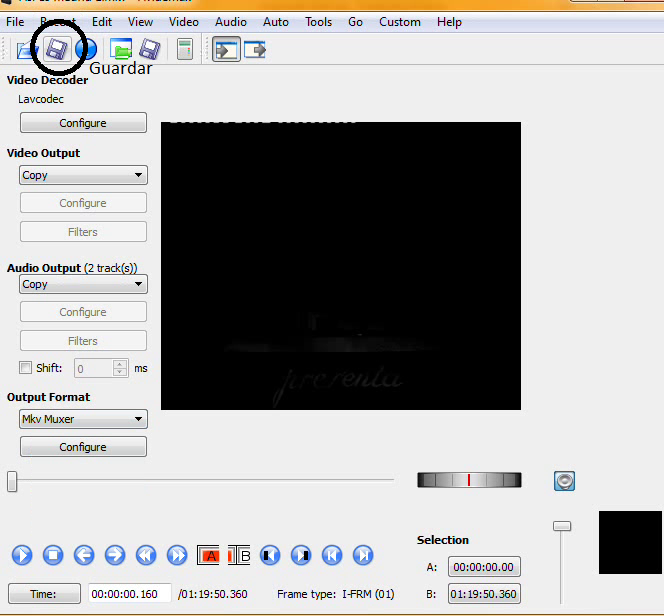Click the current time field 00:00:00.160
Viewport: 664px width, 616px height.
pyautogui.click(x=130, y=594)
